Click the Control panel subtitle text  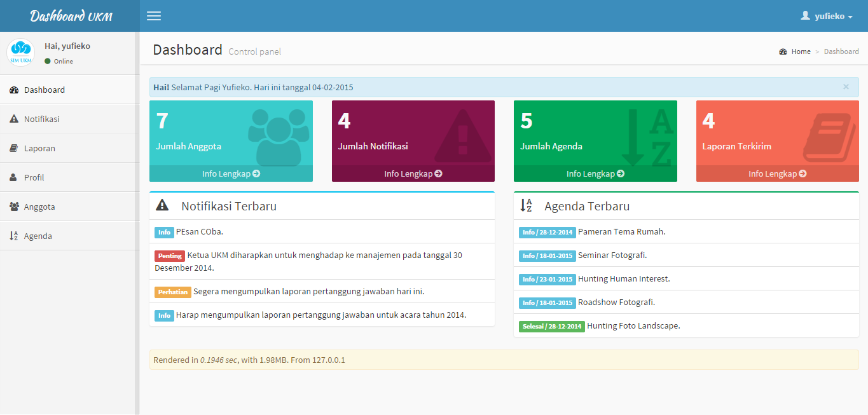254,51
